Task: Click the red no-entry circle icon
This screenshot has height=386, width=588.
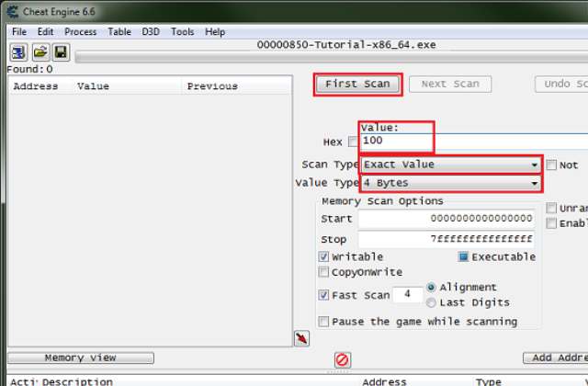Action: click(342, 359)
